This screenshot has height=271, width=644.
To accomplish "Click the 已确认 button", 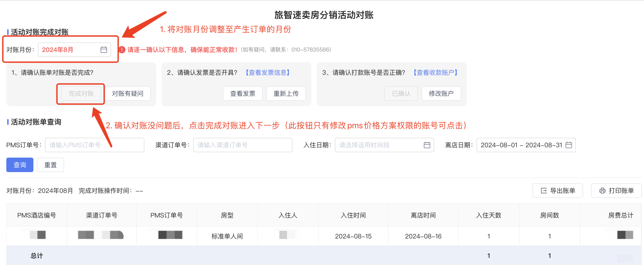I will (401, 94).
